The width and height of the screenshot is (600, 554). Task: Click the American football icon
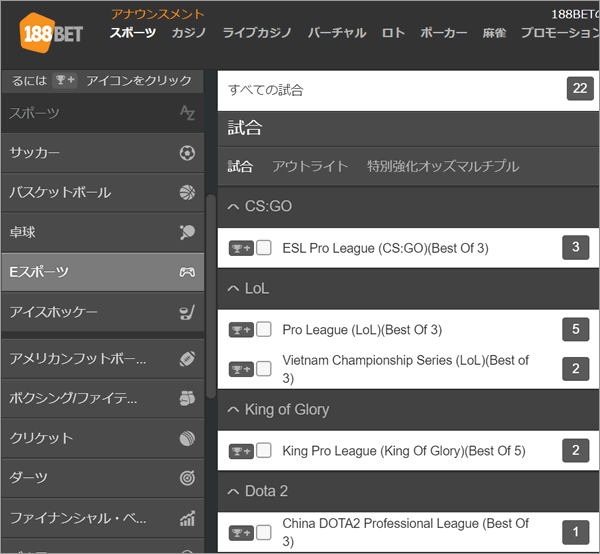(x=187, y=359)
